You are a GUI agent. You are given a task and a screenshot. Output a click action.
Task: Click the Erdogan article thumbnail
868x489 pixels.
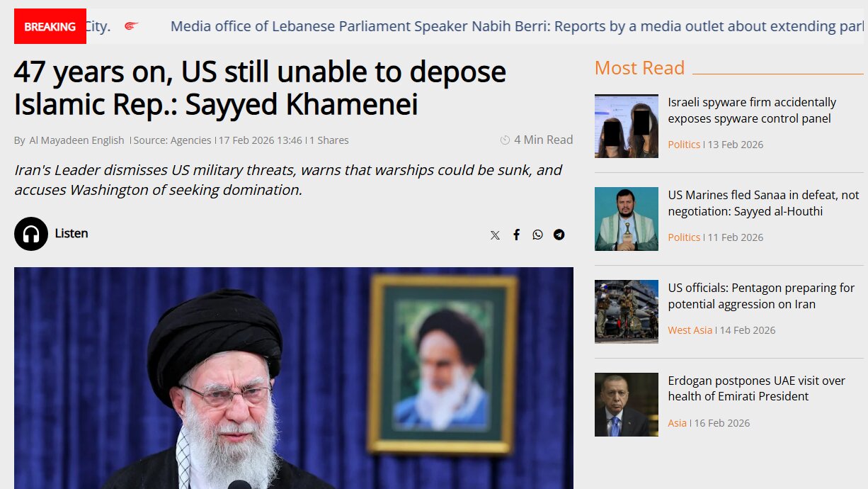pyautogui.click(x=627, y=405)
